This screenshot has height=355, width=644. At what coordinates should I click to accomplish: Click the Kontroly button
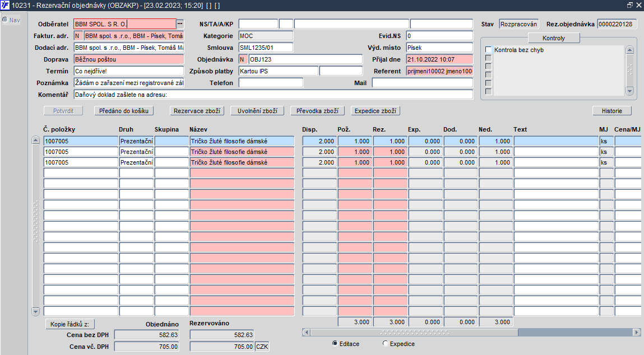click(x=554, y=38)
